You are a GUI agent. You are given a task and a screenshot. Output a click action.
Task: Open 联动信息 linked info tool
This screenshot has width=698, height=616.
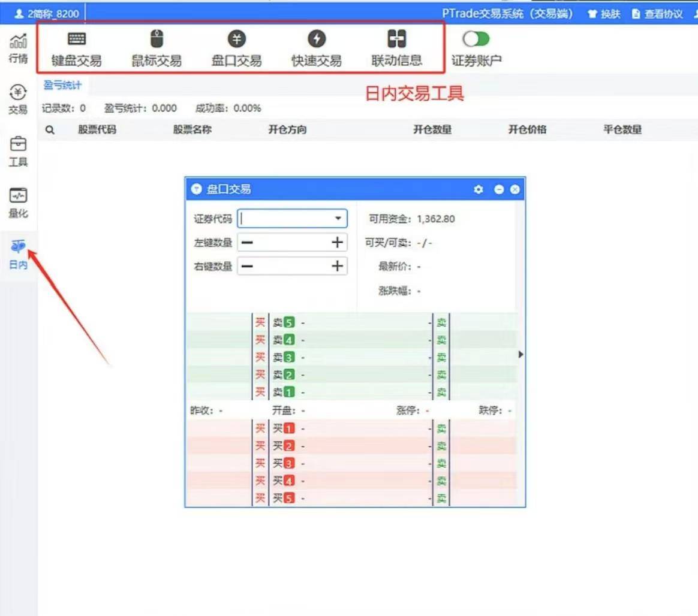click(396, 48)
